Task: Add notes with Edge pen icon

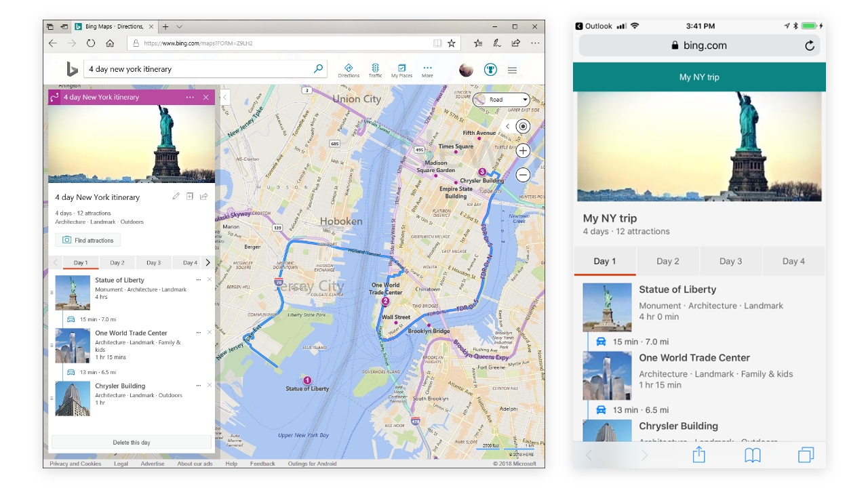Action: (497, 43)
